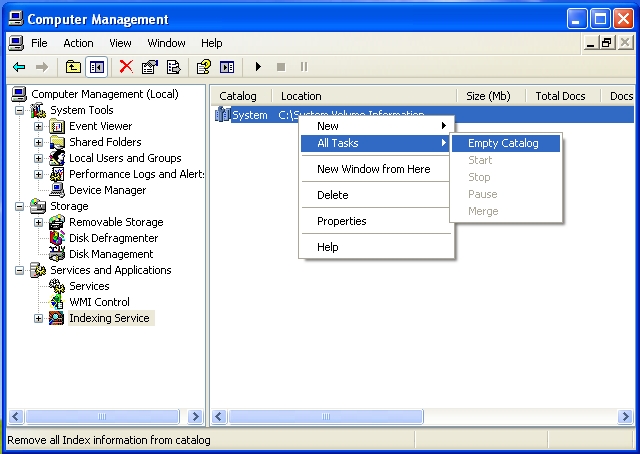Viewport: 640px width, 454px height.
Task: Click the WMI Control tree icon
Action: tap(57, 302)
